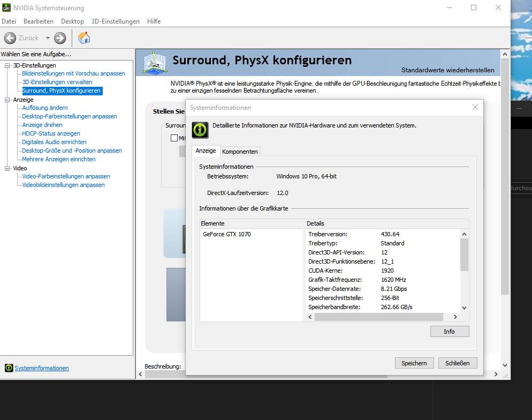The width and height of the screenshot is (532, 420).
Task: Select the Anzeige tab in the dialog
Action: 206,151
